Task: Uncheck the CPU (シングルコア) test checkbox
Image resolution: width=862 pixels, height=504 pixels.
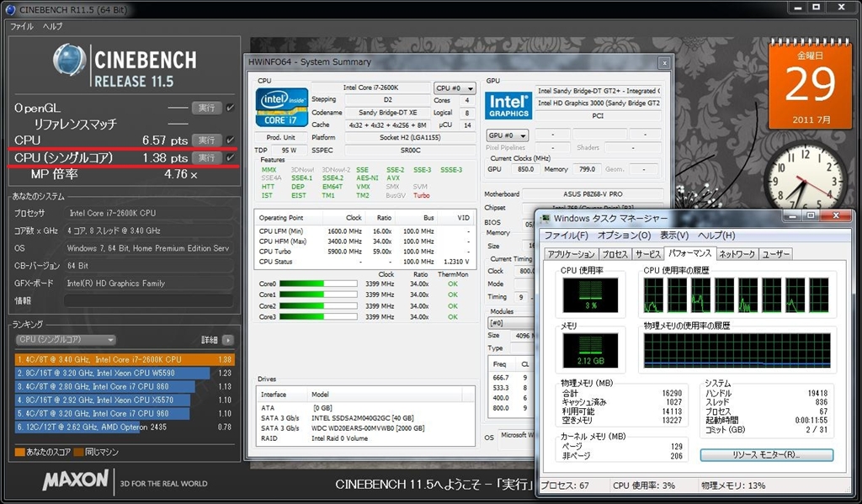Action: pos(230,157)
